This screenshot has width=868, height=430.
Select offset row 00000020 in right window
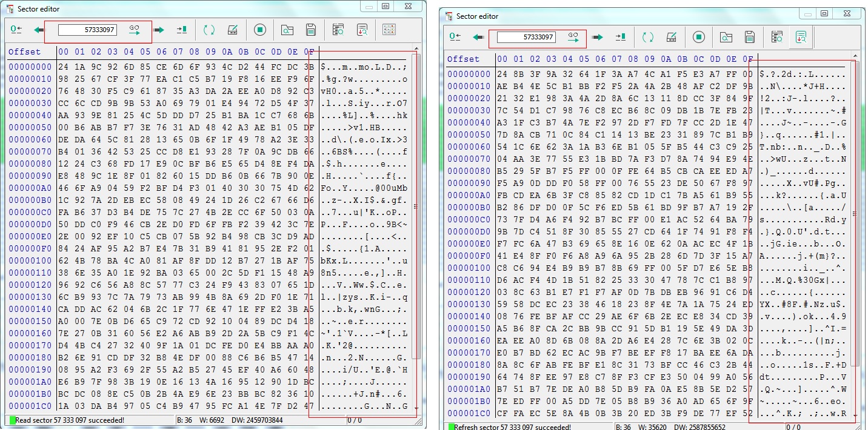(x=469, y=98)
